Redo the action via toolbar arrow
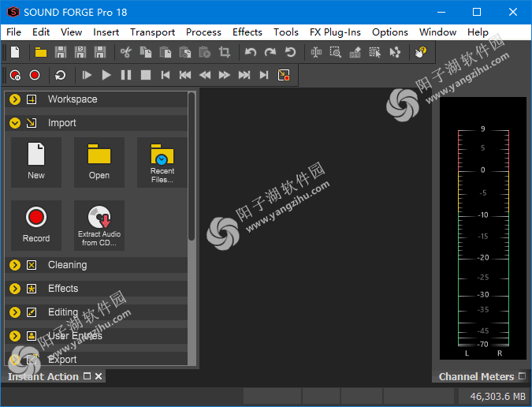The width and height of the screenshot is (532, 407). point(270,52)
